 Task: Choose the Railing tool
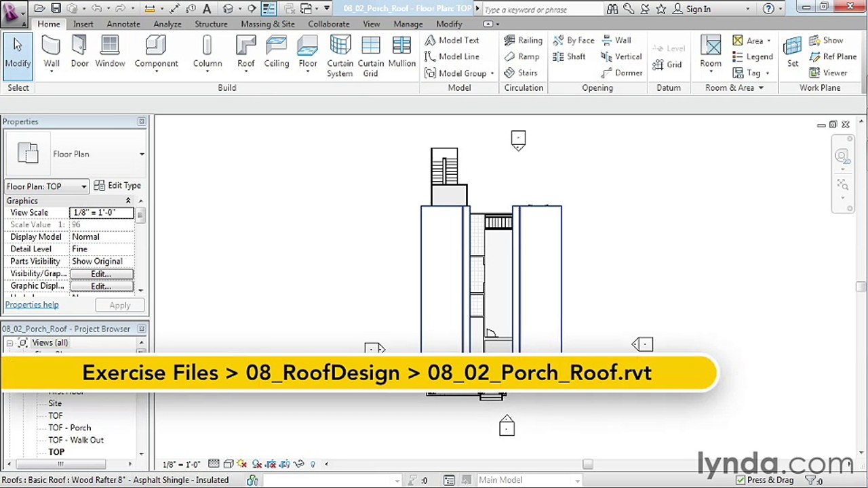click(523, 41)
